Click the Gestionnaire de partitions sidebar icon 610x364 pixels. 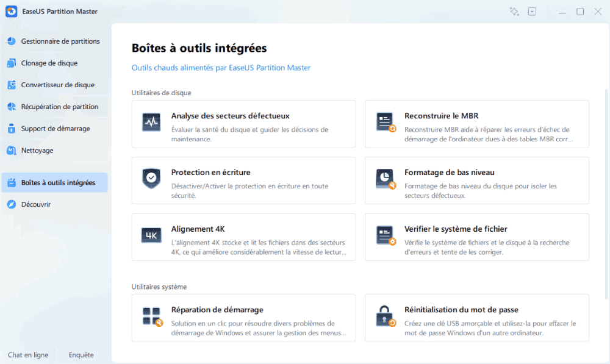click(x=11, y=41)
